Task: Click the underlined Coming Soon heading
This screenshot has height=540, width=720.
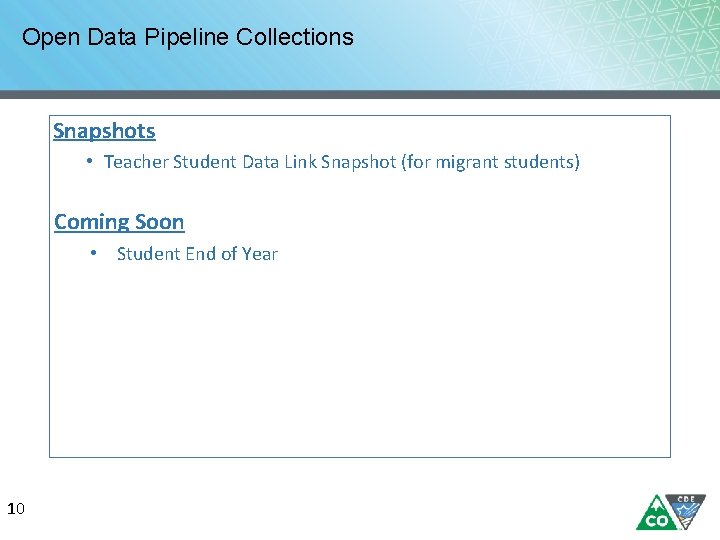Action: [x=119, y=222]
